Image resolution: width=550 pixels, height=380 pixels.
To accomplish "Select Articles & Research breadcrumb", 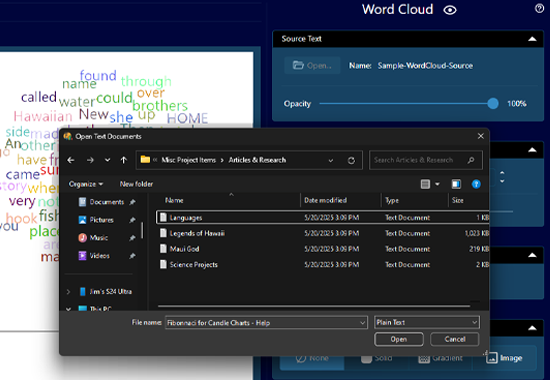I will pyautogui.click(x=257, y=160).
